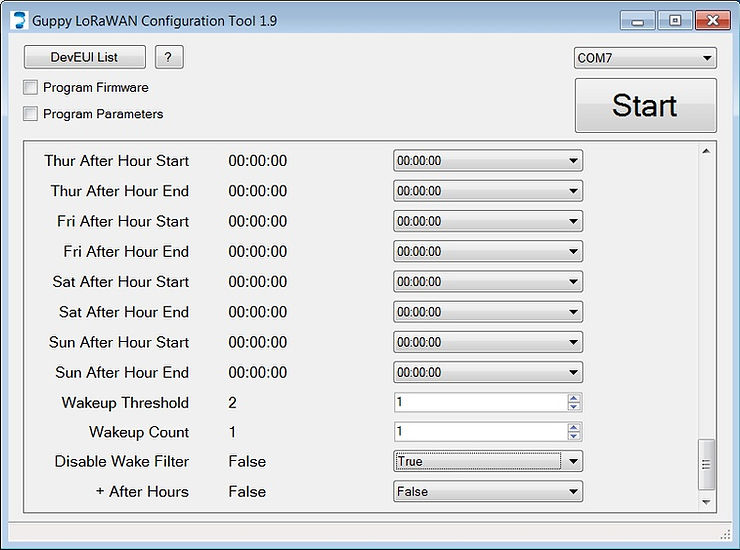Image resolution: width=740 pixels, height=550 pixels.
Task: Decrease Wakeup Count with down arrow
Action: pos(573,436)
